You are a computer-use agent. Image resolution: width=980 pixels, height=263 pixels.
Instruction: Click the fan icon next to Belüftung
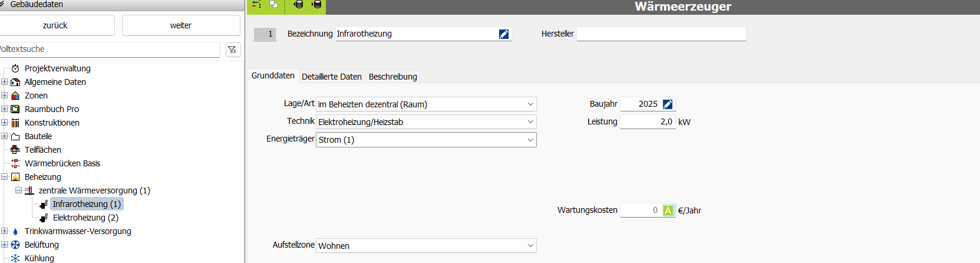[x=15, y=245]
